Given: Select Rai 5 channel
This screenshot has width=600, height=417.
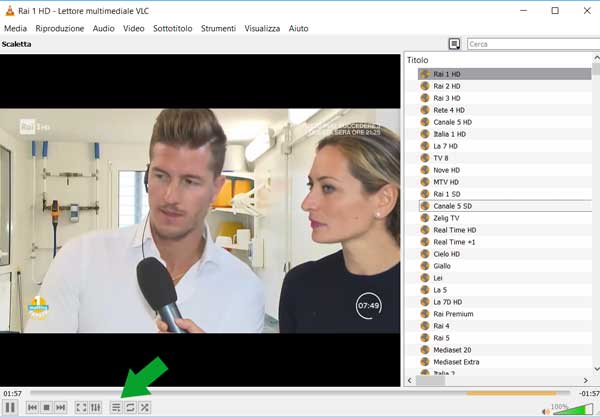Looking at the screenshot, I should [x=504, y=338].
